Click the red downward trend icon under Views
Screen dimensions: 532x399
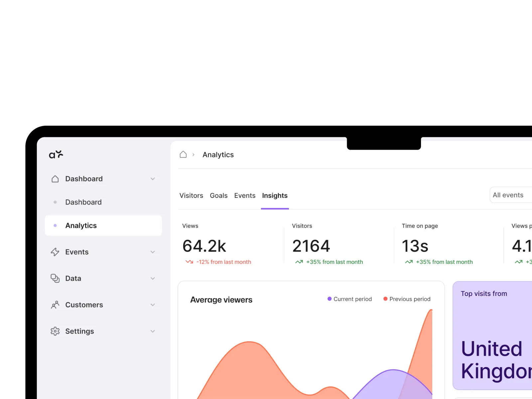point(189,262)
